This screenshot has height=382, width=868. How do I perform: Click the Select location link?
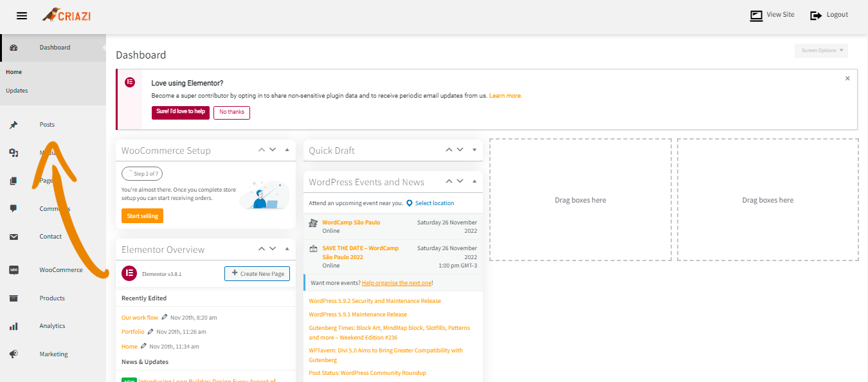point(434,203)
